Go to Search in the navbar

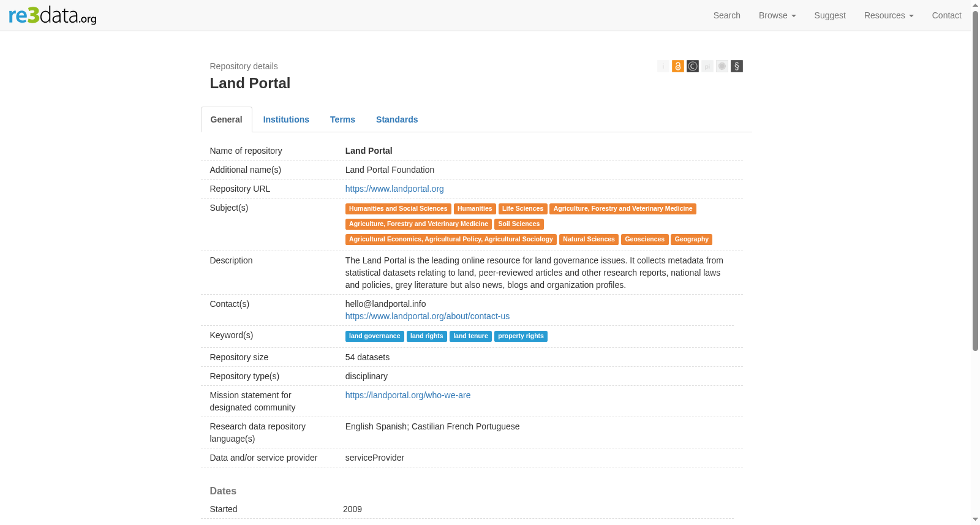click(726, 15)
